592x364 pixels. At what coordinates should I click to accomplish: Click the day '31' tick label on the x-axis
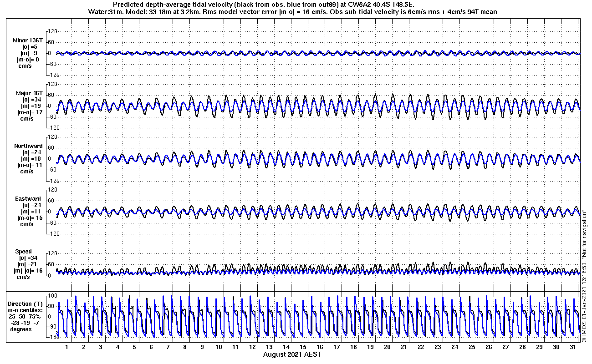pyautogui.click(x=572, y=347)
